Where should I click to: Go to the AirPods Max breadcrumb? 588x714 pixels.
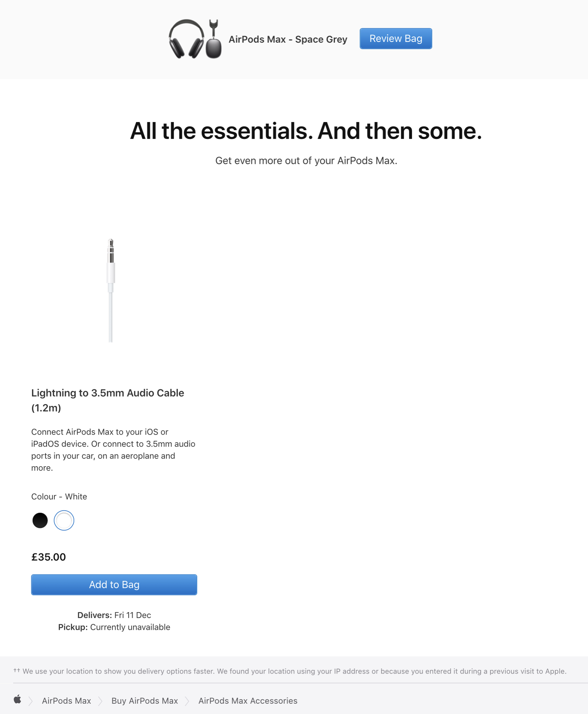pyautogui.click(x=67, y=701)
